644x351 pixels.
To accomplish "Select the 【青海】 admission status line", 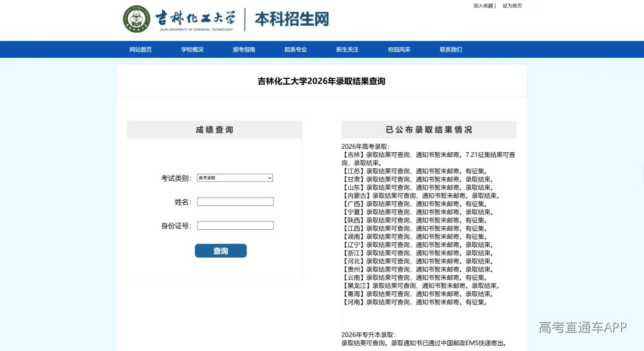I will (x=417, y=294).
